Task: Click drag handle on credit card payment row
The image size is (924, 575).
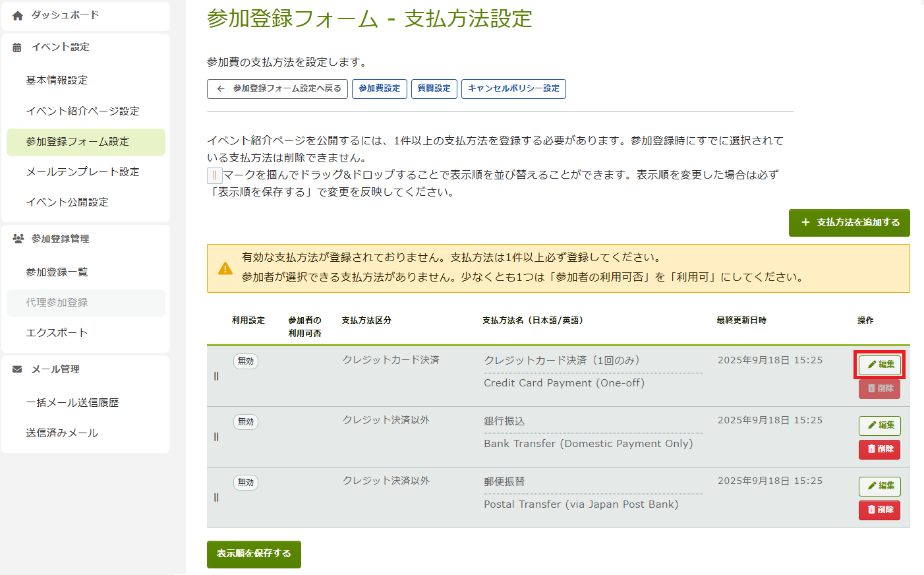Action: pyautogui.click(x=216, y=377)
